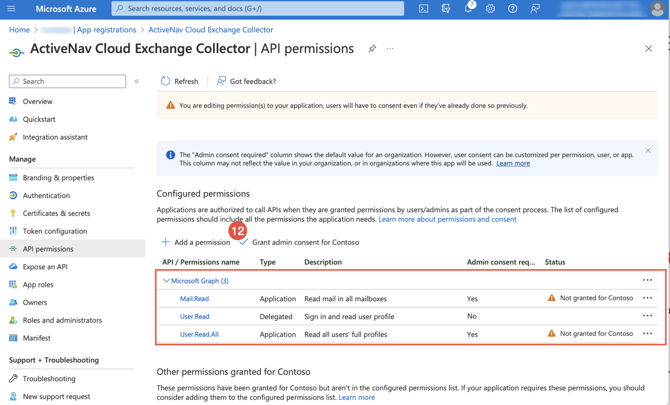
Task: Open Learn more under Other permissions
Action: point(356,397)
